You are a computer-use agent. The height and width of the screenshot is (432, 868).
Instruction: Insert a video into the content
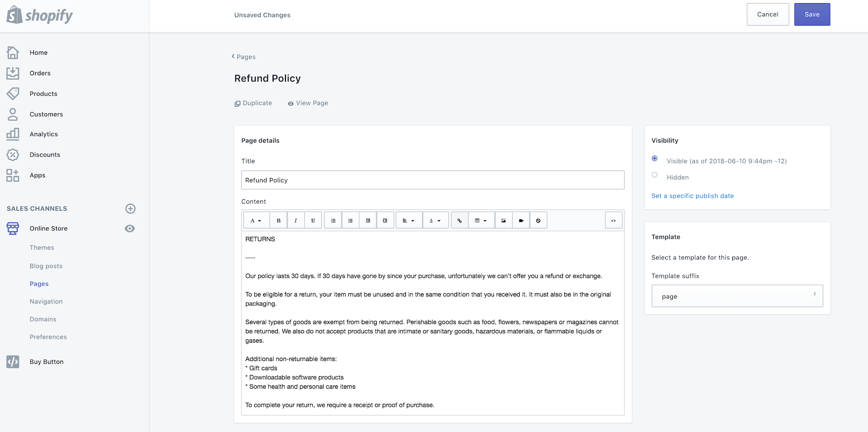pyautogui.click(x=521, y=221)
